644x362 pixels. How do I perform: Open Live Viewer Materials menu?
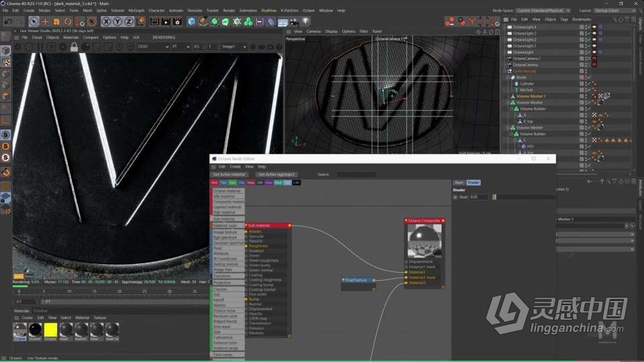click(x=70, y=38)
